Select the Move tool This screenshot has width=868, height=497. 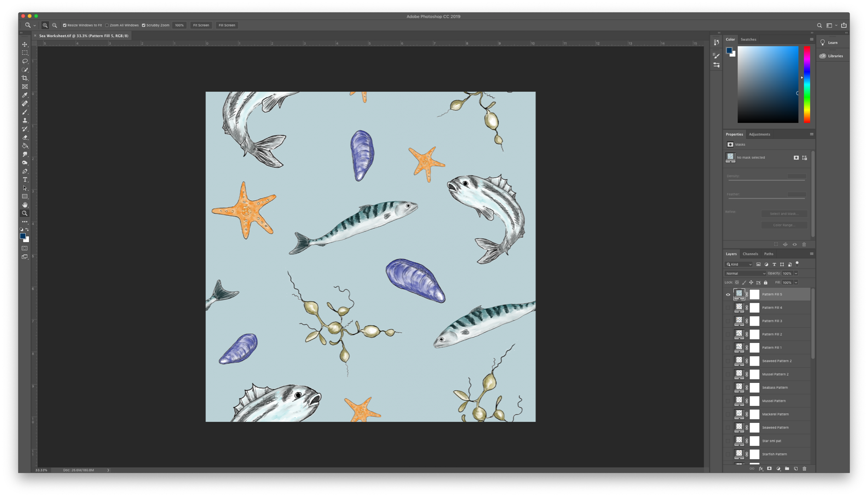click(x=25, y=45)
